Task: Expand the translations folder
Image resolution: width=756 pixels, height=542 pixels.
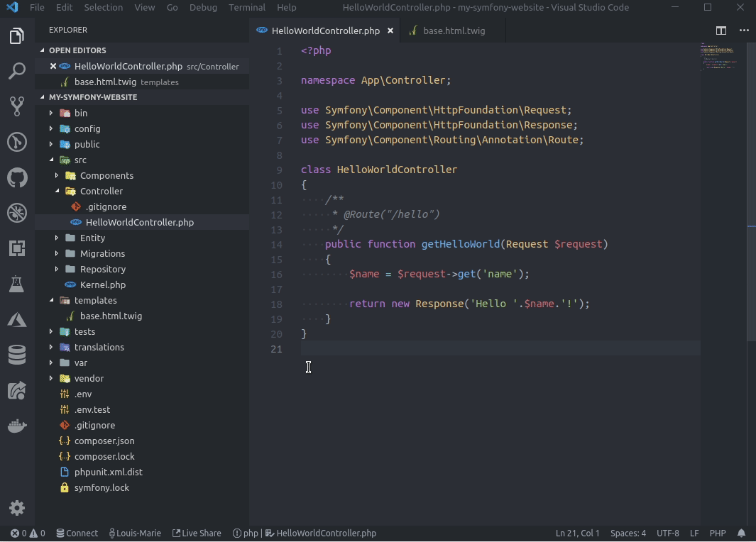Action: (x=50, y=348)
